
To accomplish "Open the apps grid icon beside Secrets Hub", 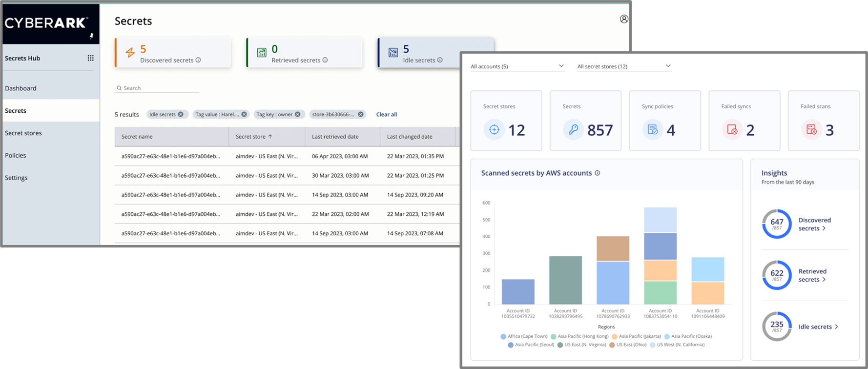I will [90, 58].
